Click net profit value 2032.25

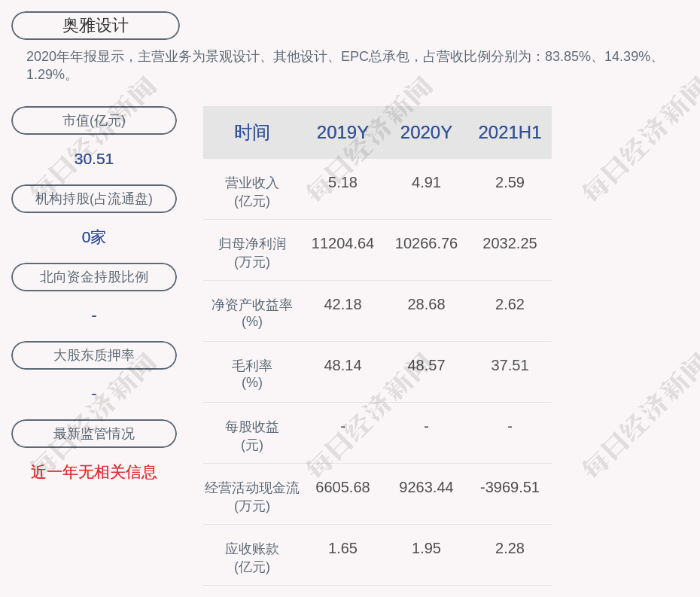[x=510, y=243]
